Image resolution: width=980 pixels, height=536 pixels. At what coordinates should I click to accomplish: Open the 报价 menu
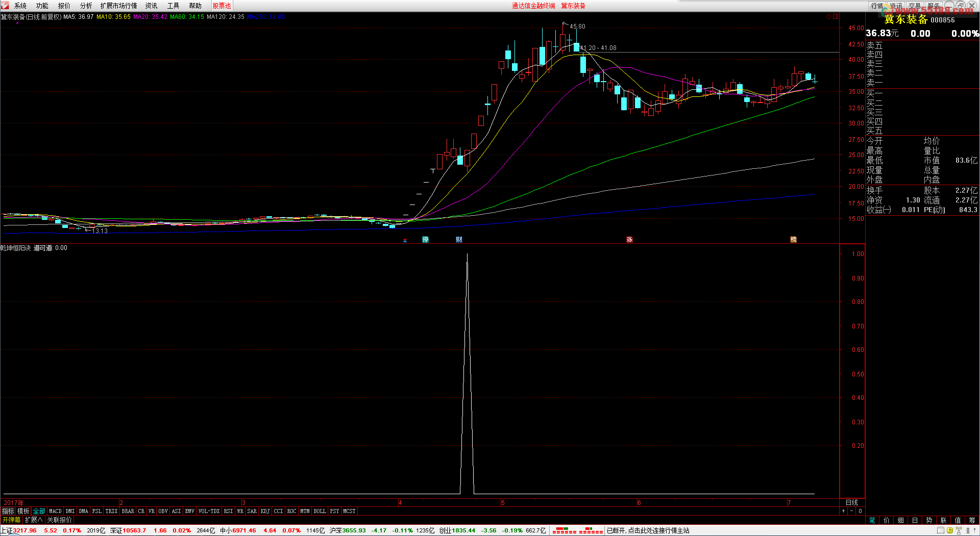(x=64, y=6)
